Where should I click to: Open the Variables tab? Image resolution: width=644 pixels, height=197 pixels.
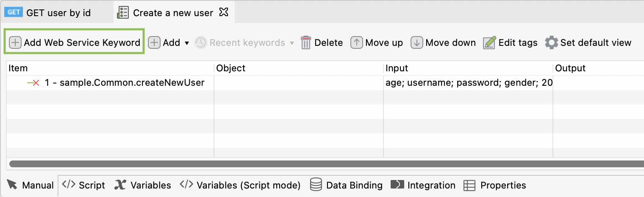pos(143,185)
